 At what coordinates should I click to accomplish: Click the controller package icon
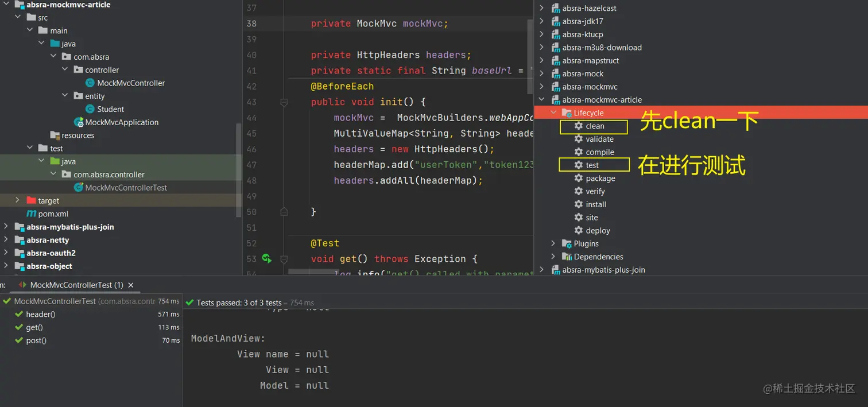click(x=79, y=70)
